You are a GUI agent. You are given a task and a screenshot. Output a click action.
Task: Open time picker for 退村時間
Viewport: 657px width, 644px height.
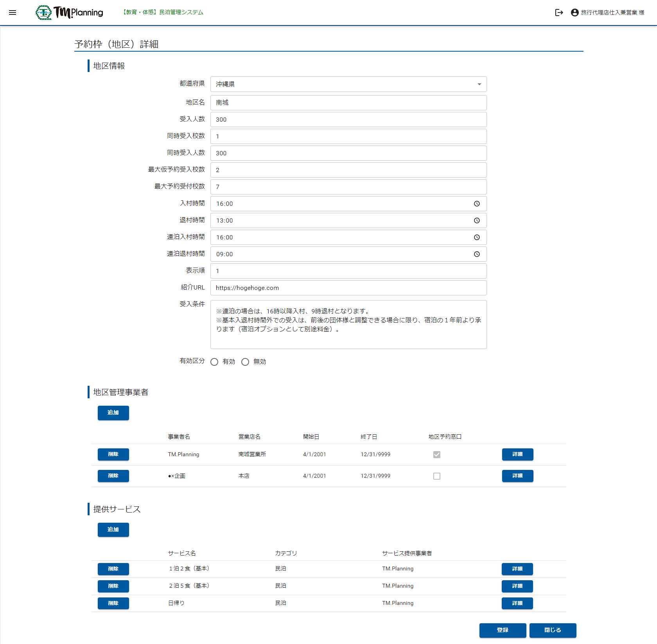point(477,221)
